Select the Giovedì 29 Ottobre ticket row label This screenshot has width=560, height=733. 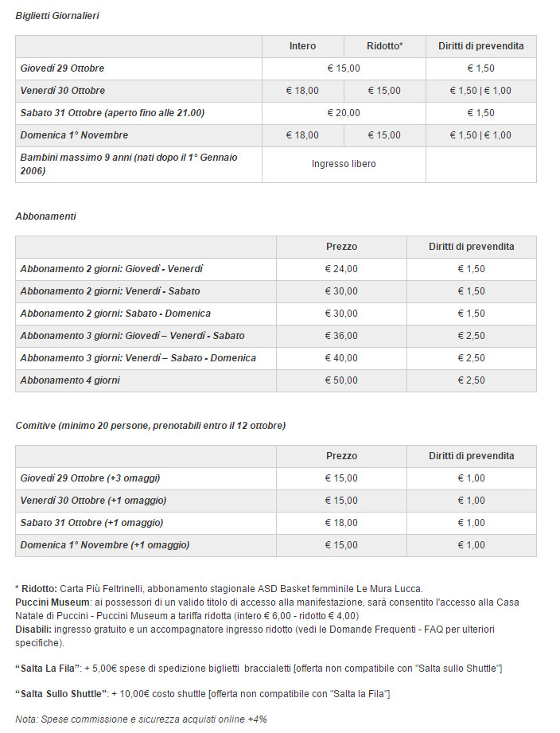[62, 68]
